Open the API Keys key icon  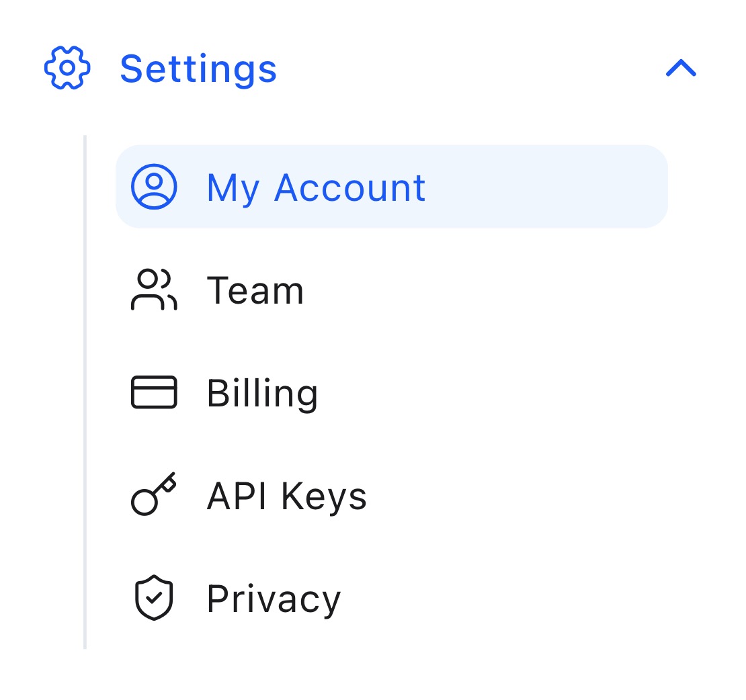153,495
